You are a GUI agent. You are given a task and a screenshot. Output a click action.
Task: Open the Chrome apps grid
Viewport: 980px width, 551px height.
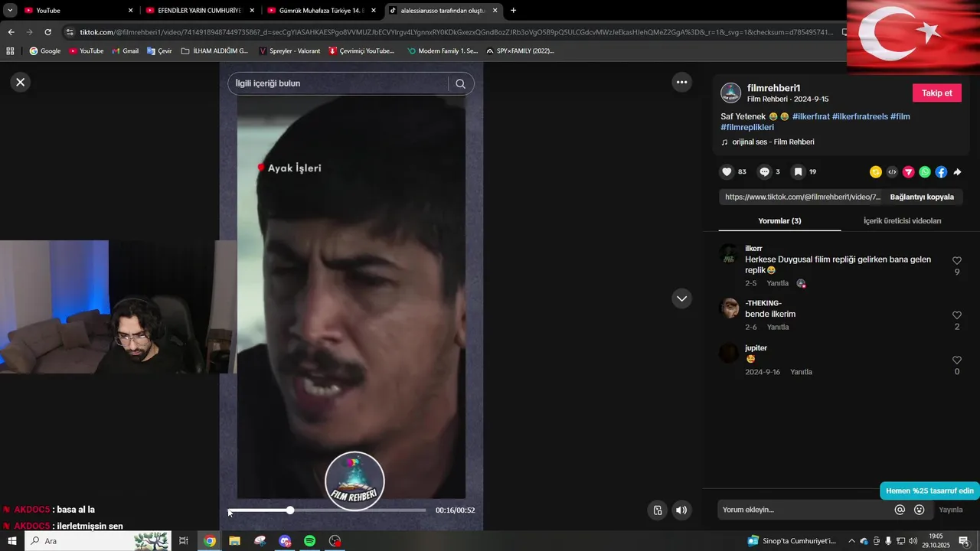[x=10, y=51]
